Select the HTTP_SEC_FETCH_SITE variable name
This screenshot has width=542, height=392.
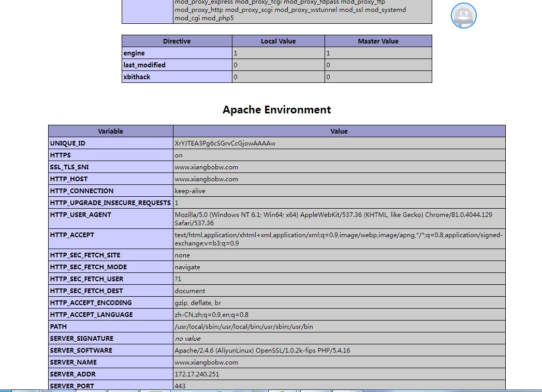[85, 255]
